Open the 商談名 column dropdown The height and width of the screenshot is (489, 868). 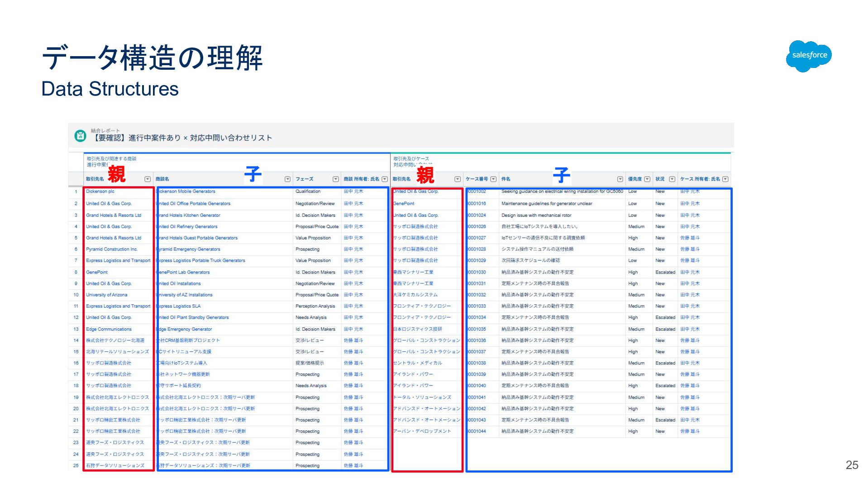[287, 179]
